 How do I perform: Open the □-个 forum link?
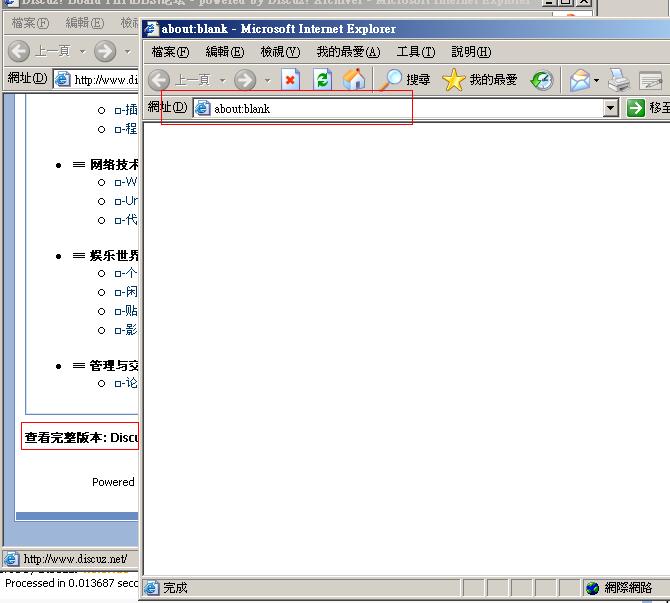click(x=126, y=273)
